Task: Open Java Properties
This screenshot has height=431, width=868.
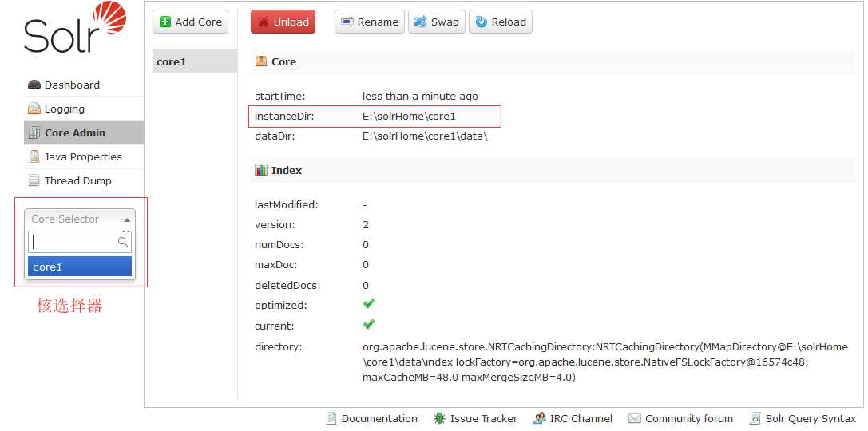Action: (x=84, y=156)
